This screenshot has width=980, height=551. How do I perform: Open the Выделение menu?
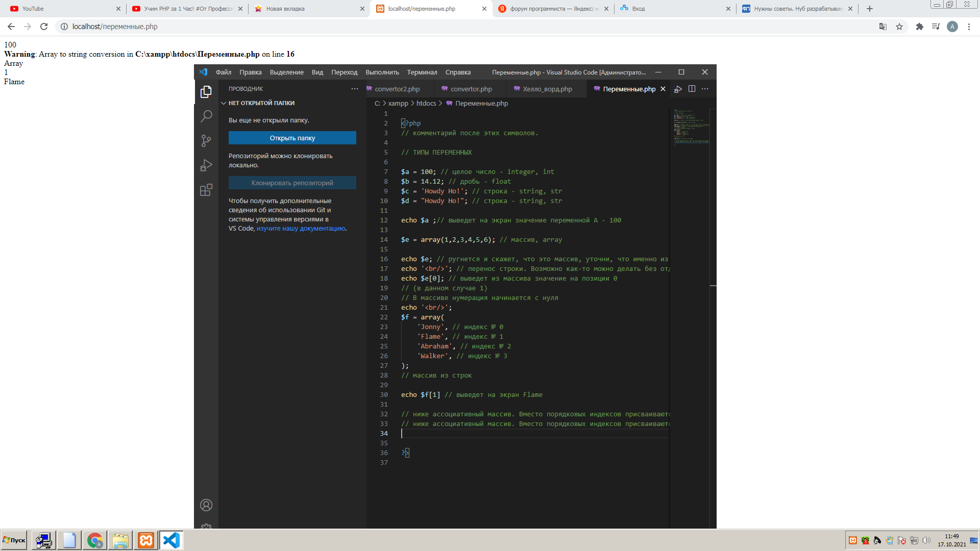(x=287, y=72)
